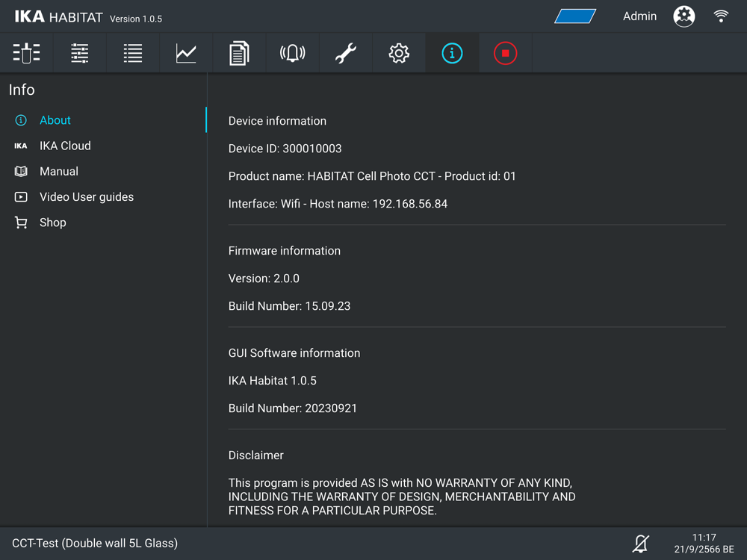
Task: Select the Info circle toolbar icon
Action: click(x=452, y=53)
